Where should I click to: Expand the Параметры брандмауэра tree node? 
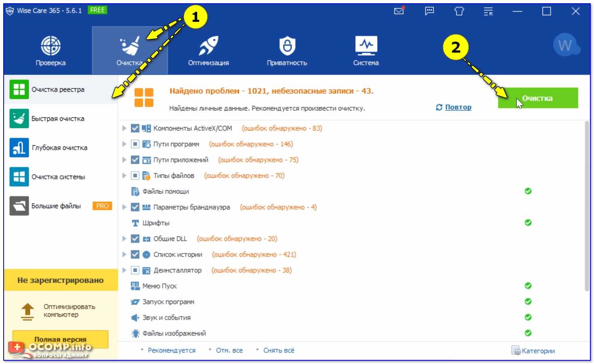coord(125,207)
